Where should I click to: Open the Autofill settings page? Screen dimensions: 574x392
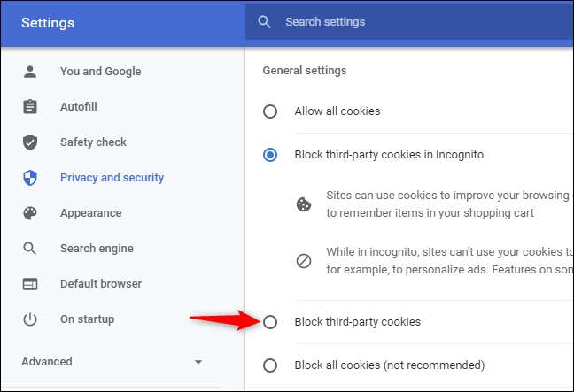(x=79, y=107)
